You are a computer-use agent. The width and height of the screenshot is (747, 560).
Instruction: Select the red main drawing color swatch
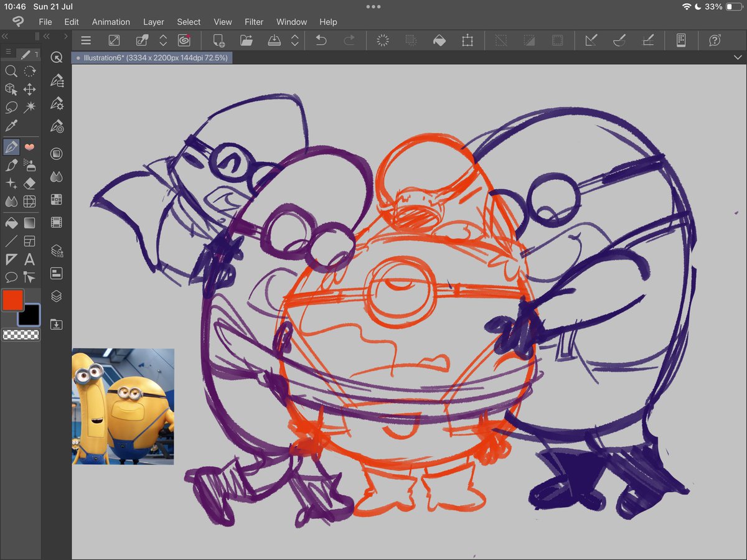coord(12,301)
